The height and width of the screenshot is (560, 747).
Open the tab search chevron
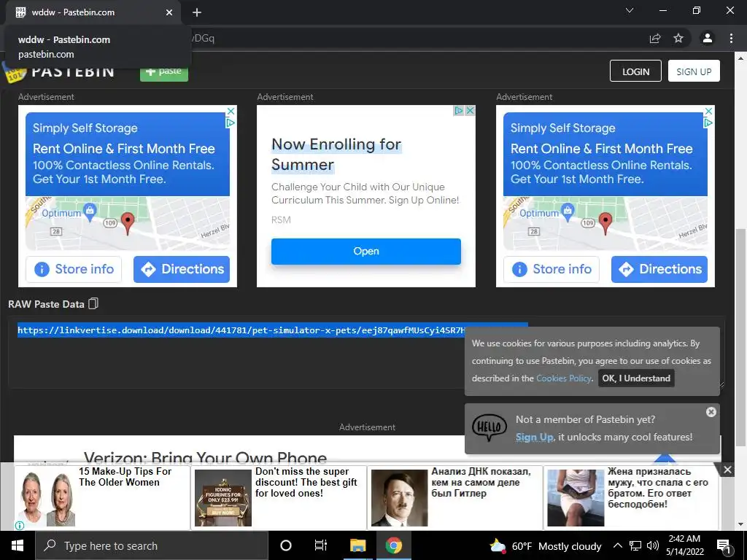pos(630,10)
